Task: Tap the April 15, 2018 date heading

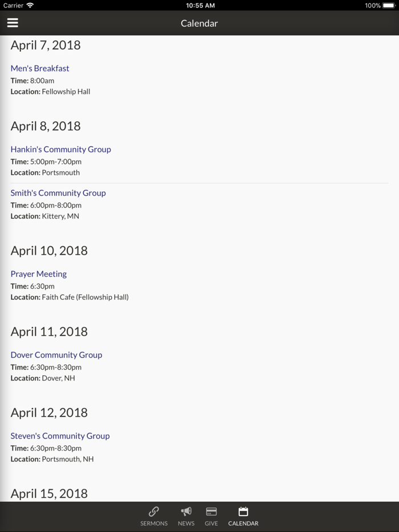Action: (49, 493)
